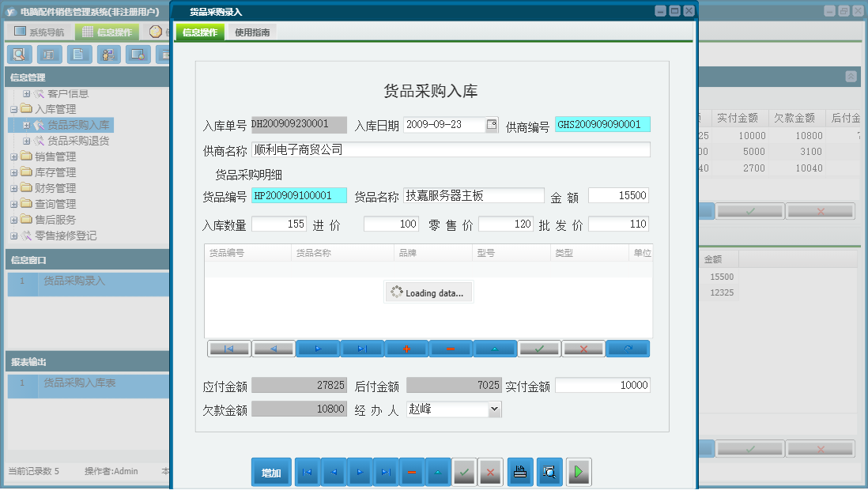This screenshot has width=868, height=494.
Task: Click the monitor-with-globe toolbar icon
Action: 138,55
